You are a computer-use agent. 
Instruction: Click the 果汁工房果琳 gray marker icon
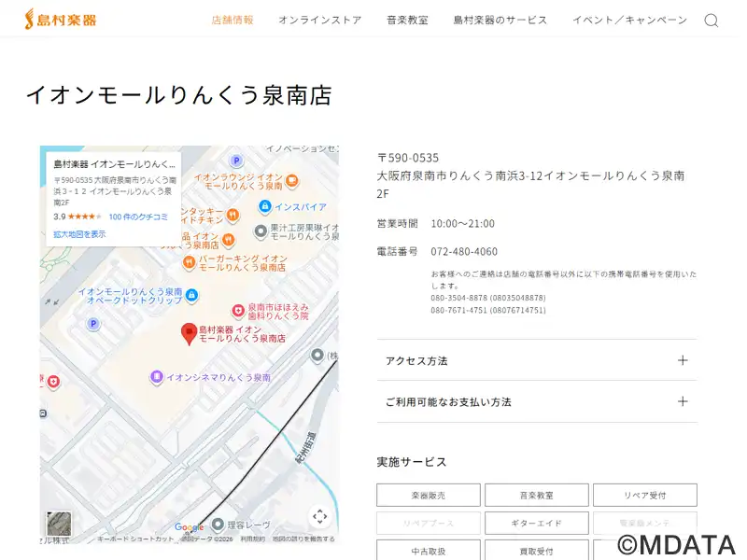click(261, 231)
